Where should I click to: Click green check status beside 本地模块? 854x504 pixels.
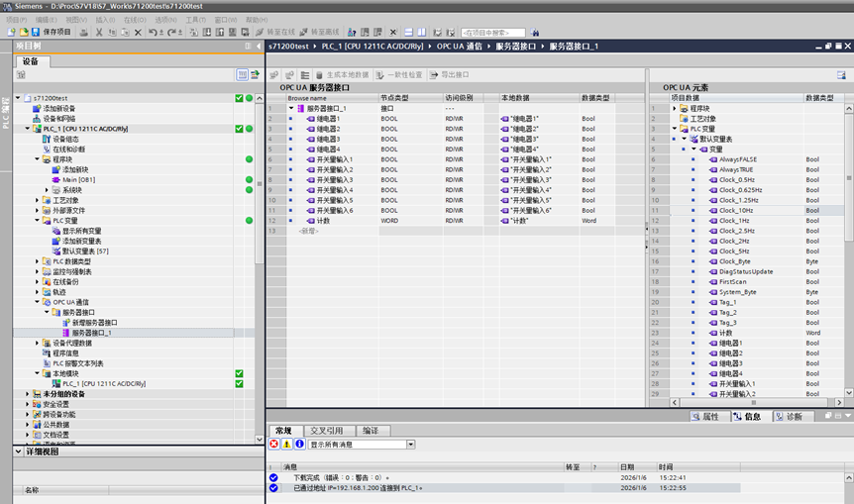coord(239,373)
